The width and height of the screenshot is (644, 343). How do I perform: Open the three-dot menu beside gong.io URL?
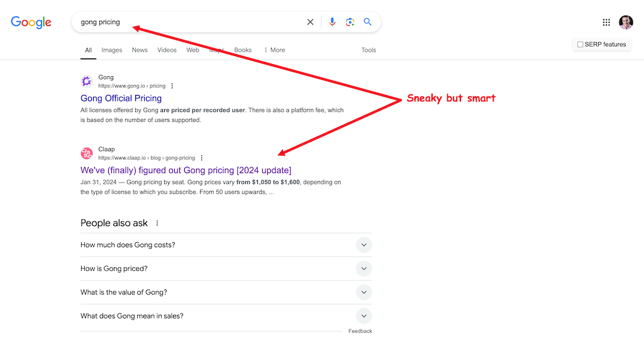[x=172, y=86]
